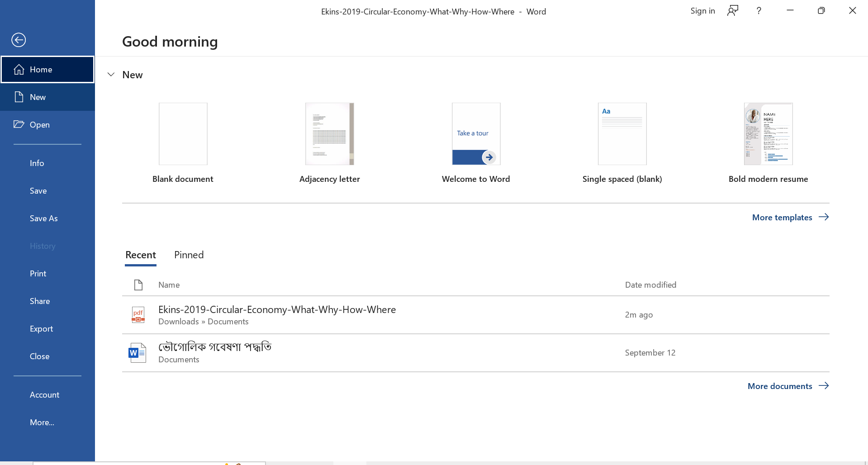This screenshot has height=465, width=868.
Task: Click the New page icon in sidebar
Action: coord(19,97)
